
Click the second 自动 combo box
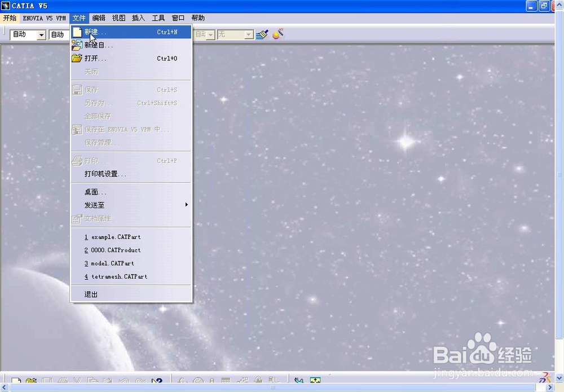(59, 34)
